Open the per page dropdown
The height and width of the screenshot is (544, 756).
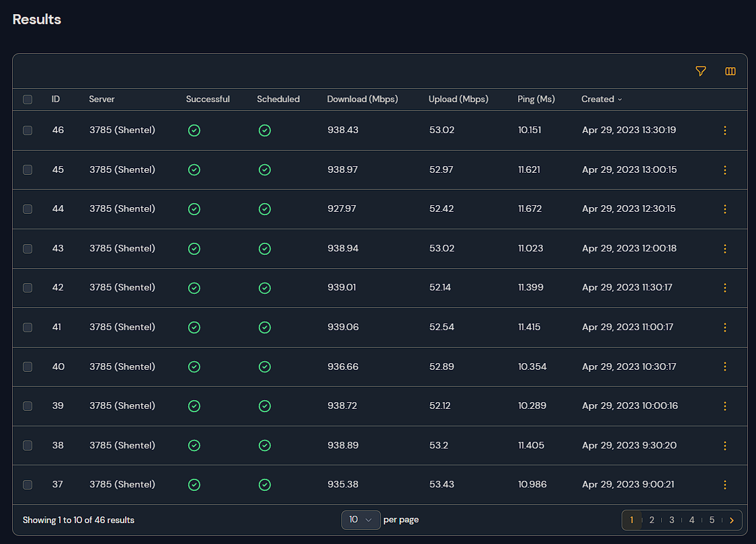coord(361,519)
